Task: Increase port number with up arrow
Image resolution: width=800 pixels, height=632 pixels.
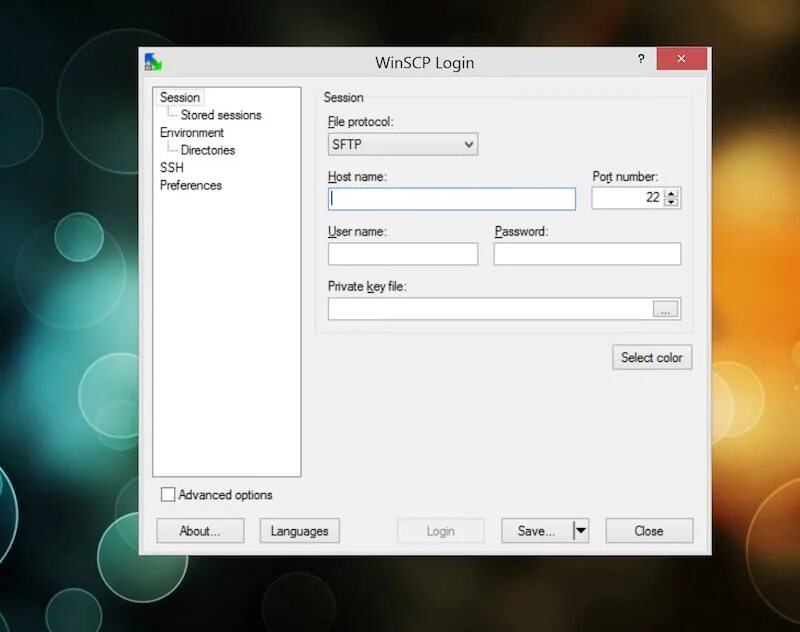Action: pyautogui.click(x=671, y=193)
